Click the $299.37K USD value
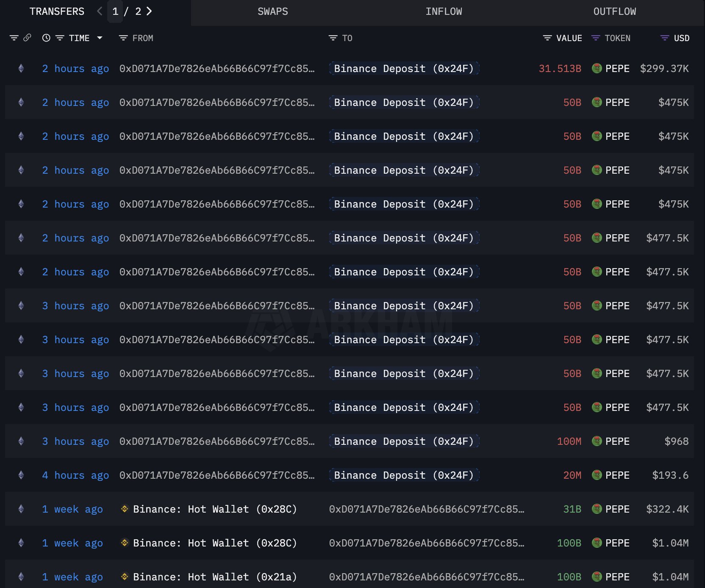 click(664, 69)
